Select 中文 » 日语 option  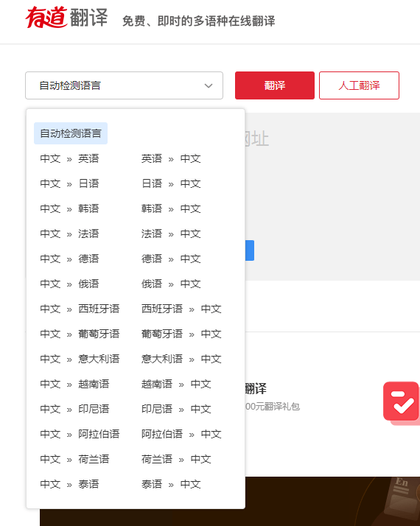click(x=69, y=183)
